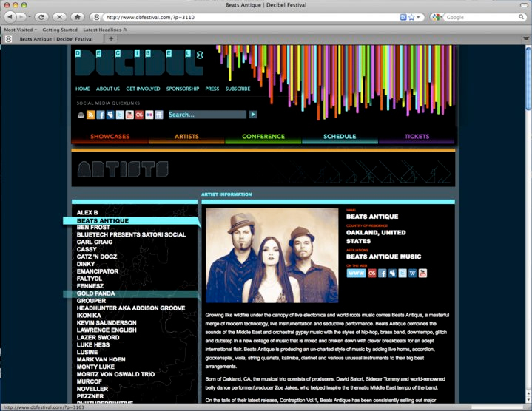Go to the Home link
The image size is (532, 411).
point(82,89)
